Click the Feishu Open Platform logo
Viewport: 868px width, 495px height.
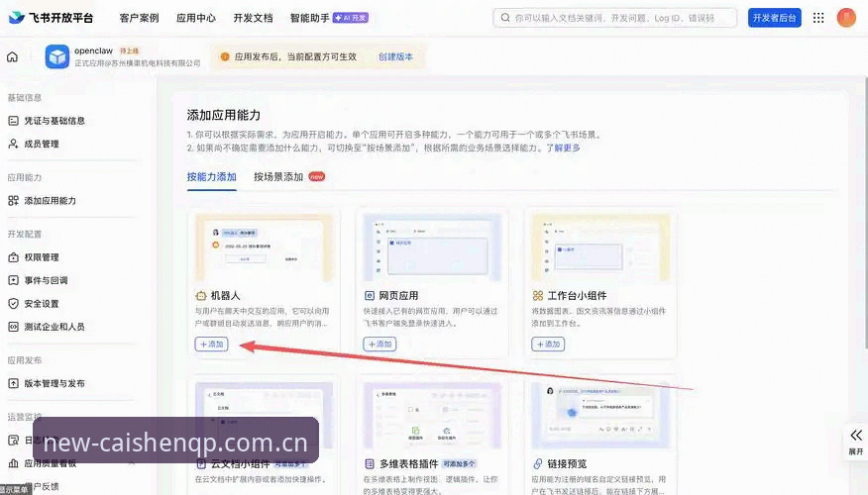tap(51, 18)
